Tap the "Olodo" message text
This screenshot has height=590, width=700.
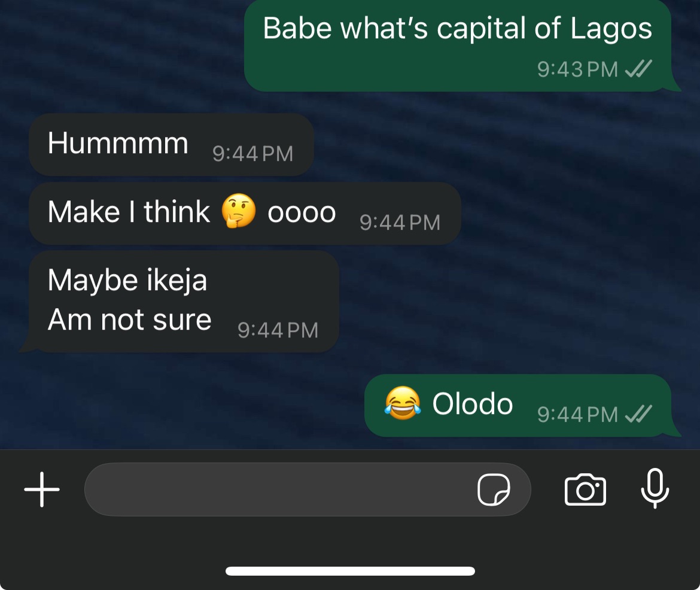coord(473,405)
